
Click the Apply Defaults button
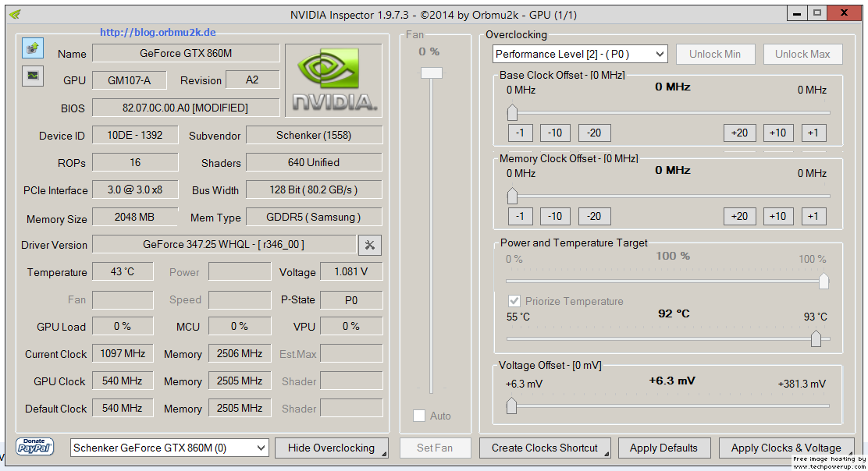coord(663,448)
